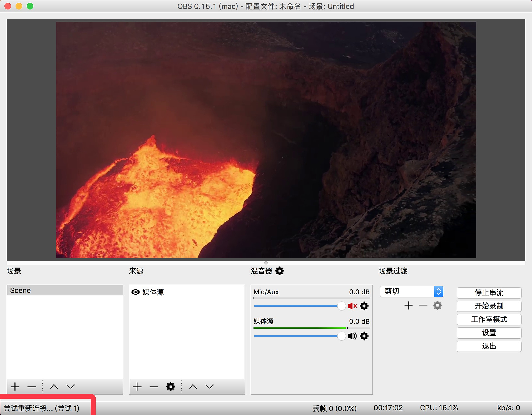The height and width of the screenshot is (415, 532).
Task: Click 开始录制 to start recording
Action: point(489,306)
